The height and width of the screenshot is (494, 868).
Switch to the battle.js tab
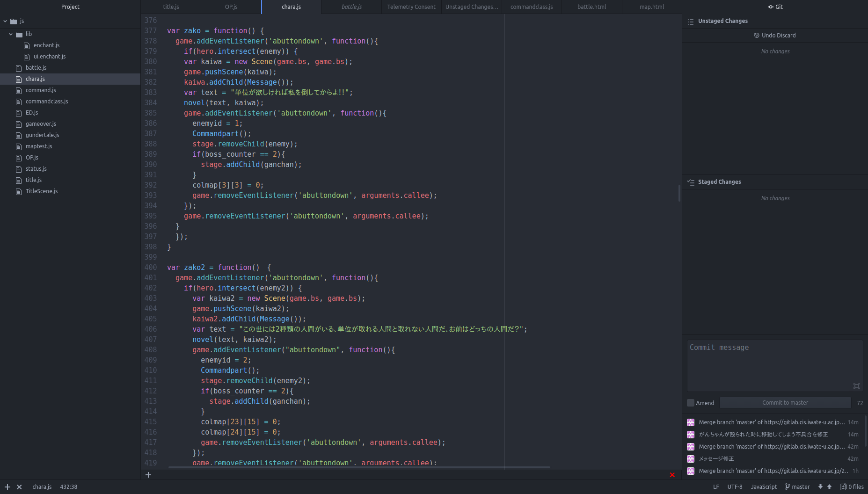pyautogui.click(x=351, y=7)
